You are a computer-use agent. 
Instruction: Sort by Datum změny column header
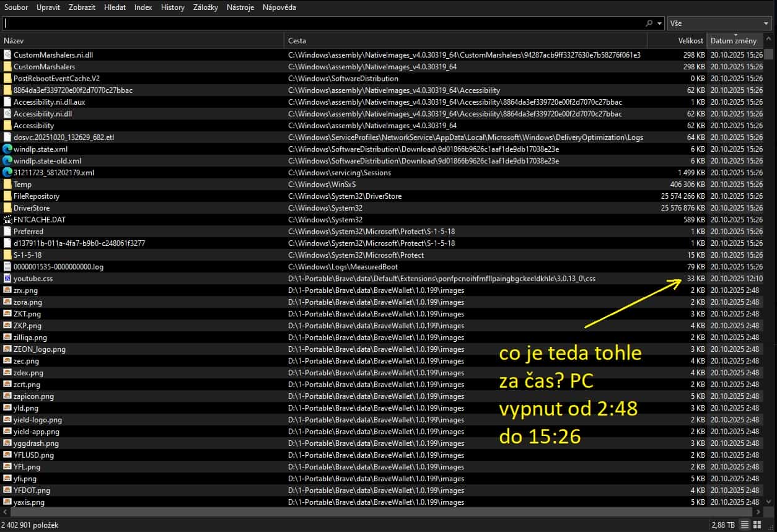coord(734,41)
